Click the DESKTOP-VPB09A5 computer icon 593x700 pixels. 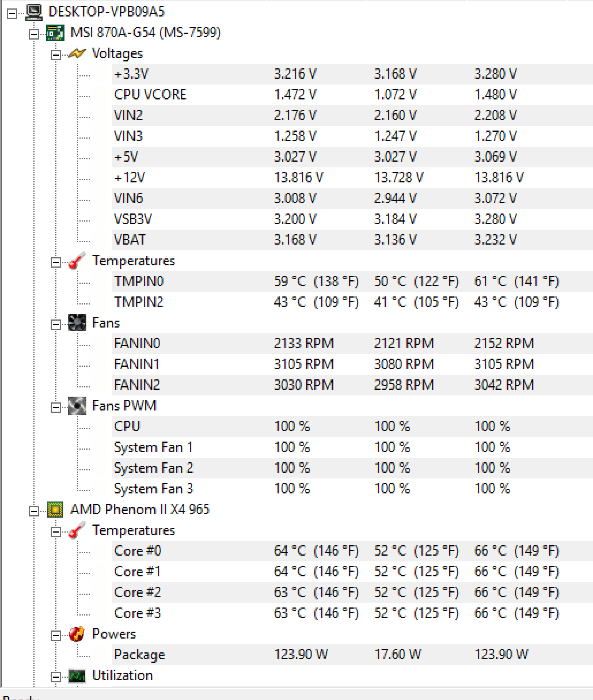point(34,12)
